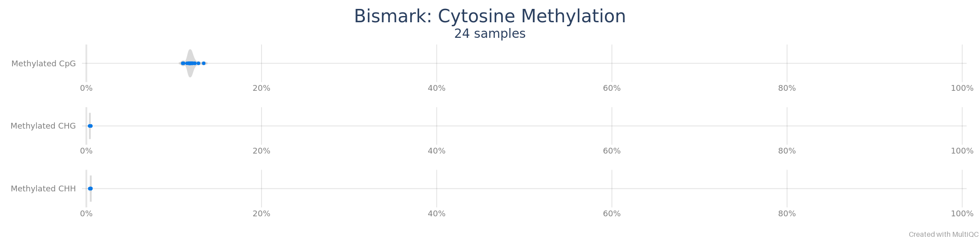Click the blue data point in CHG row
The image size is (980, 243).
click(x=90, y=126)
